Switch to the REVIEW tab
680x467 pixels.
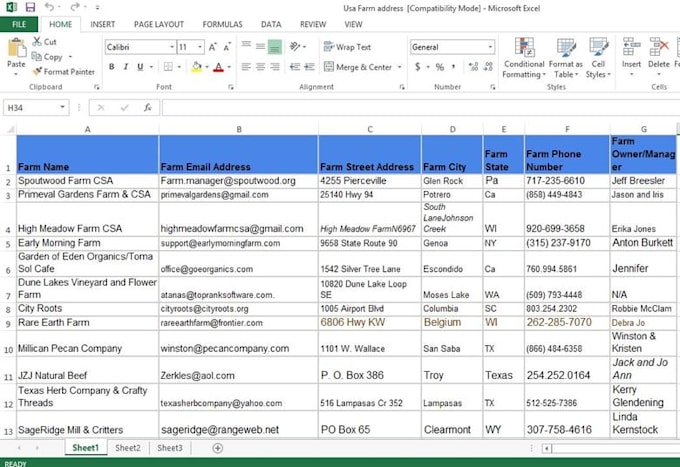313,24
